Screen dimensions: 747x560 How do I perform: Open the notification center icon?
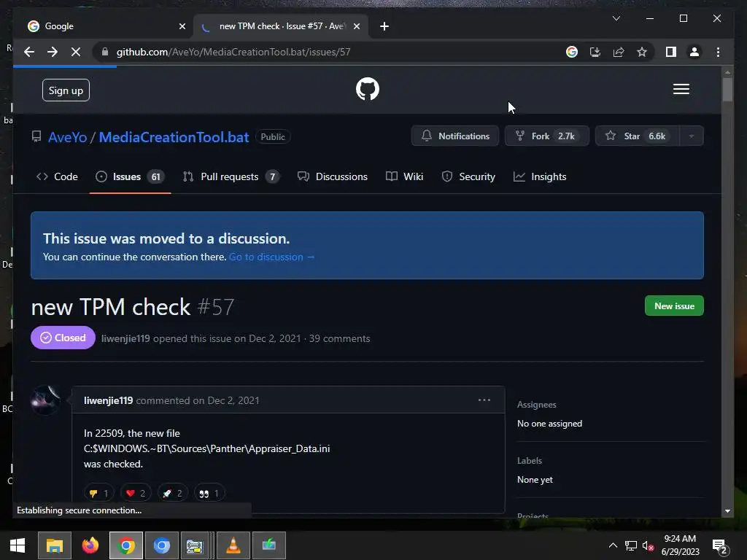[719, 545]
